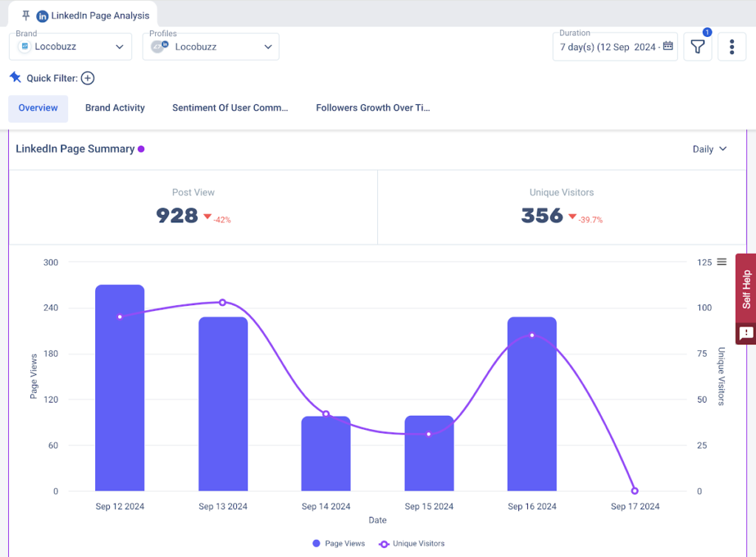Open the LinkedIn Page Analysis tab
The width and height of the screenshot is (756, 557).
click(83, 15)
